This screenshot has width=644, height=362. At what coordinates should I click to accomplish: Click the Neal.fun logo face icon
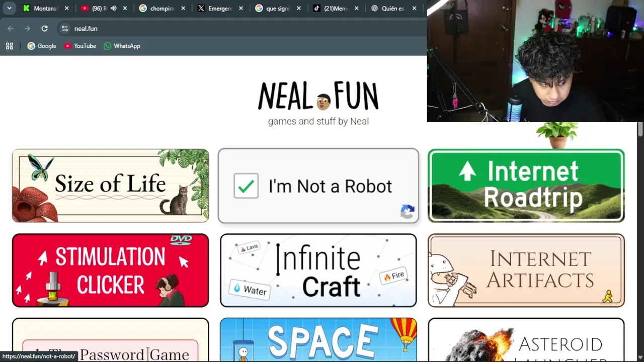tap(323, 101)
